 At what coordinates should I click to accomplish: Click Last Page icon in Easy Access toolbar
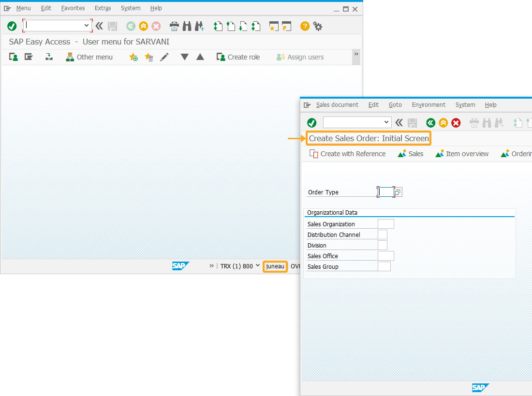click(256, 26)
